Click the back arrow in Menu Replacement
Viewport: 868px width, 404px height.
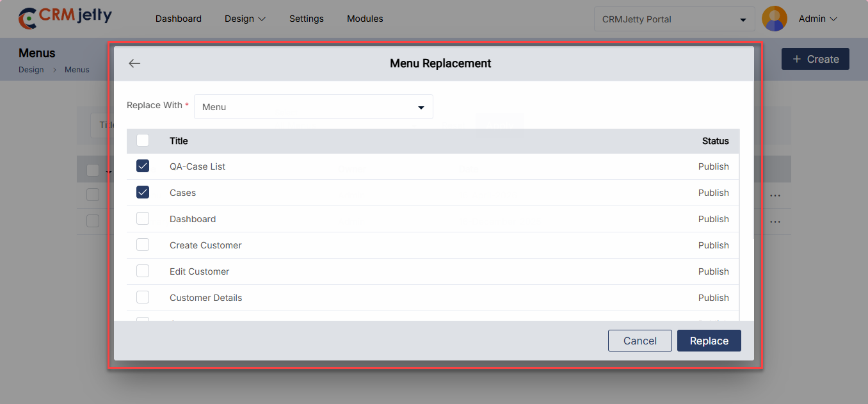pos(134,63)
